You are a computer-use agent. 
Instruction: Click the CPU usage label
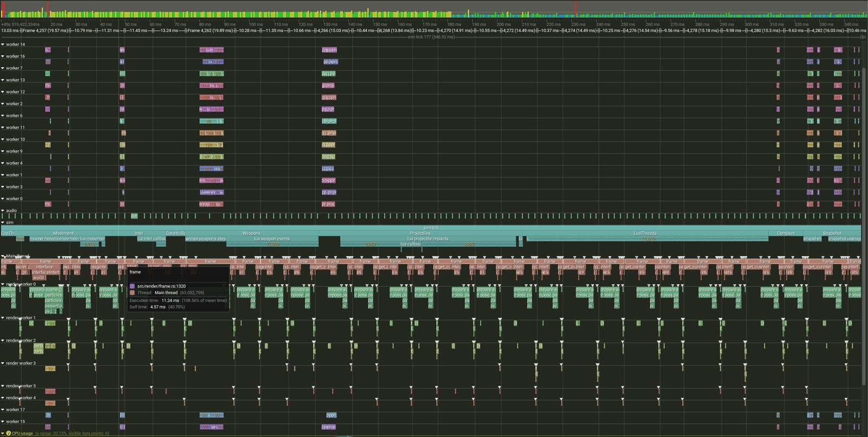[22, 433]
